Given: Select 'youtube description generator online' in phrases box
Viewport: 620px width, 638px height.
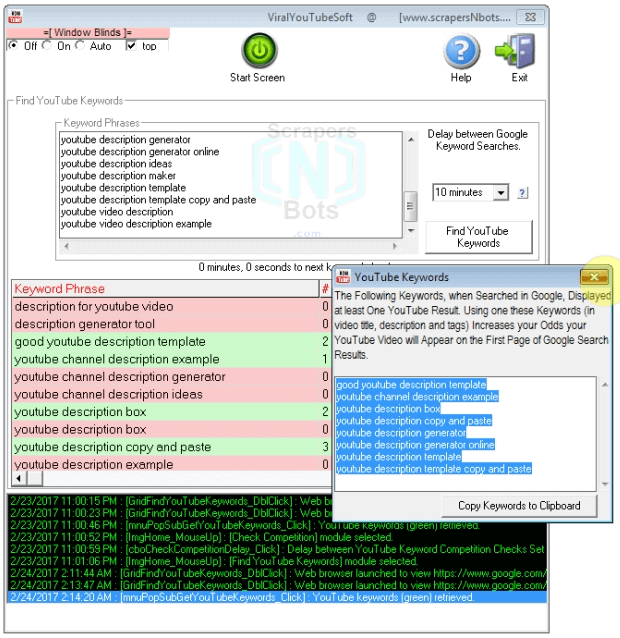Looking at the screenshot, I should point(140,152).
